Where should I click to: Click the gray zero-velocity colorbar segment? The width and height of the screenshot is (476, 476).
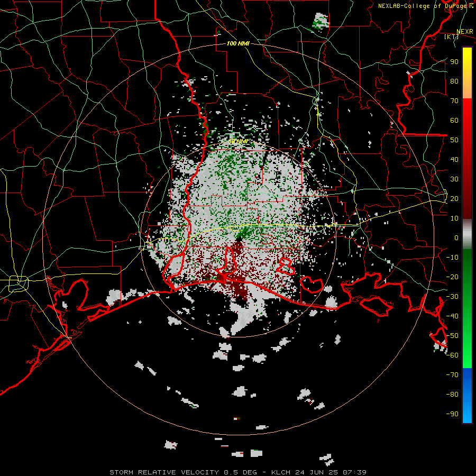tap(467, 234)
